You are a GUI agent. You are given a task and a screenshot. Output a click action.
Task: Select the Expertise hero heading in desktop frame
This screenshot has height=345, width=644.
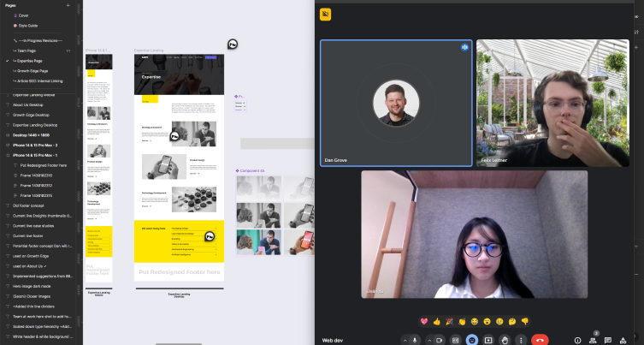(151, 77)
